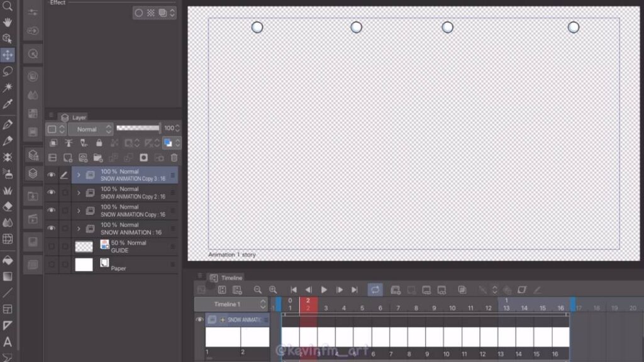Go to the first frame
This screenshot has width=644, height=362.
(x=293, y=290)
